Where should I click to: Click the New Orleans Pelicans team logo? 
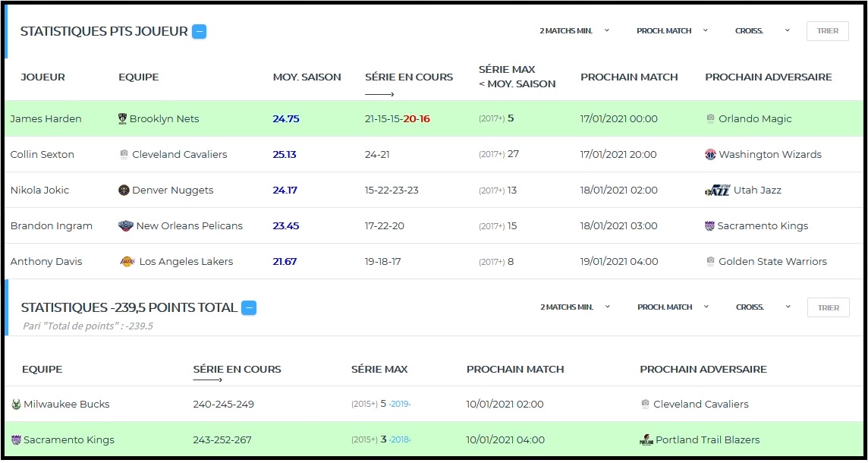(126, 226)
